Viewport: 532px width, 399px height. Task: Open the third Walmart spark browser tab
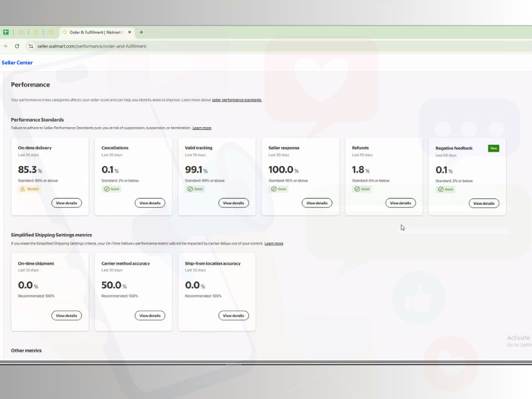point(51,32)
